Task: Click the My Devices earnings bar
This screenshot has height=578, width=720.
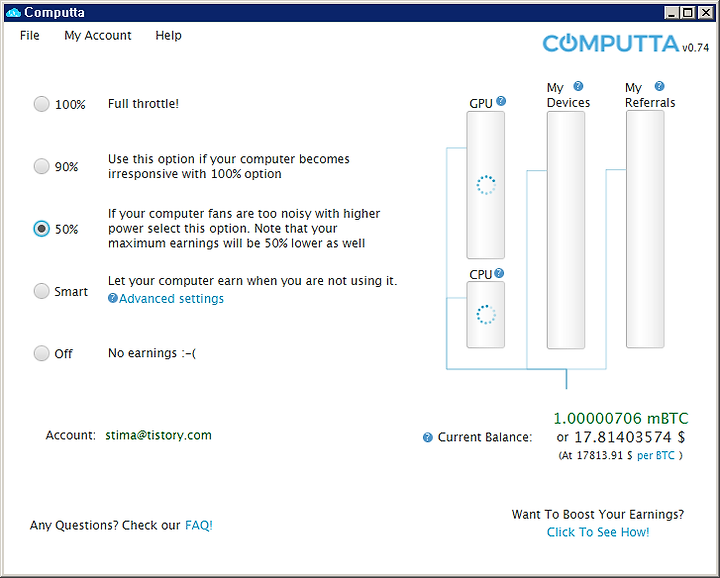Action: click(566, 230)
